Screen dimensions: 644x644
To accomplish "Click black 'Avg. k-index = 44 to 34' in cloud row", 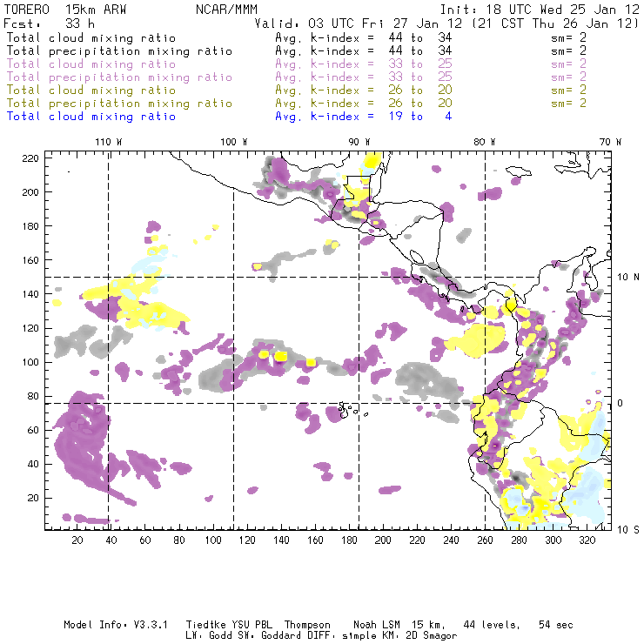I will coord(364,37).
